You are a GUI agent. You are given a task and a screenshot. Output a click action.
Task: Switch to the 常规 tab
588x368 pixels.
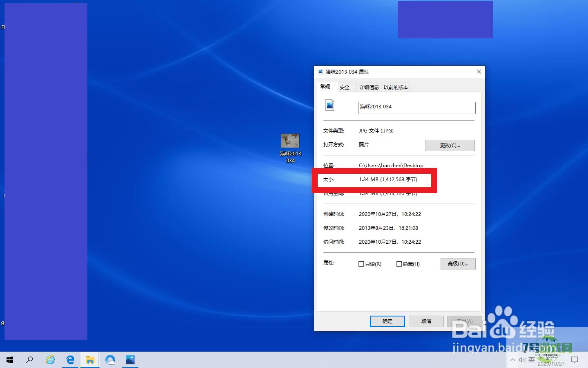coord(325,87)
